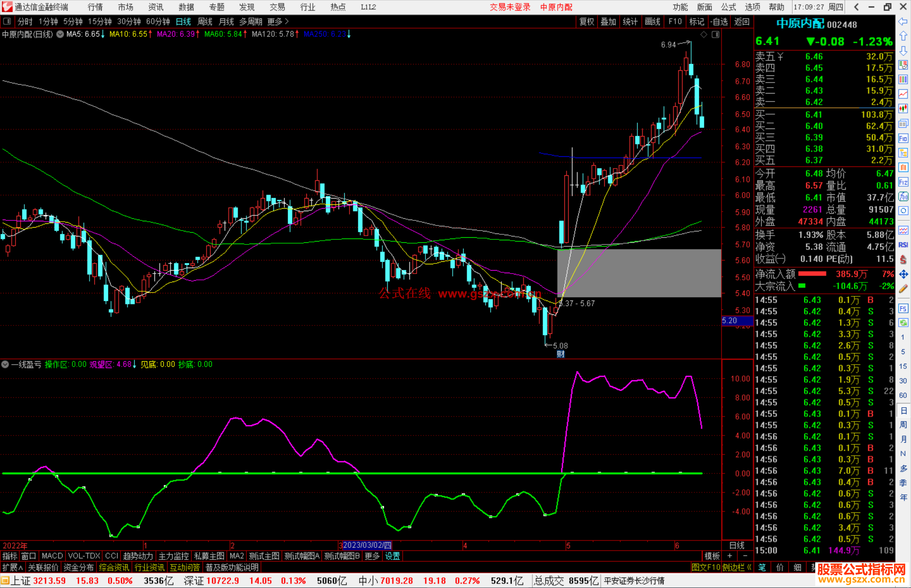Screen dimensions: 911x588
Task: Click the plus zoom button beside 模板
Action: [730, 556]
